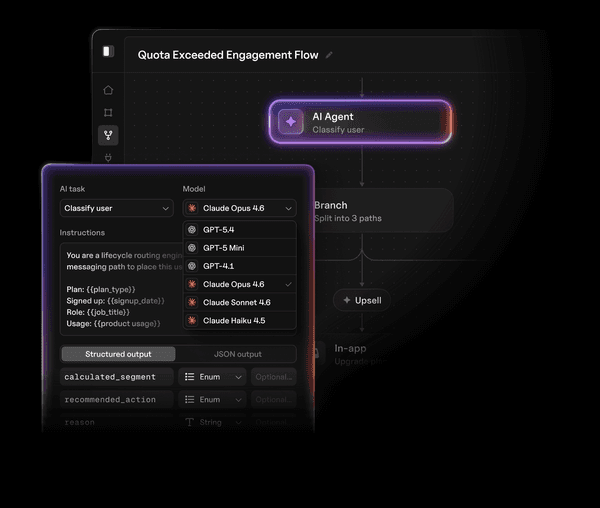Viewport: 600px width, 508px height.
Task: Toggle the sidebar panel icon
Action: [108, 51]
